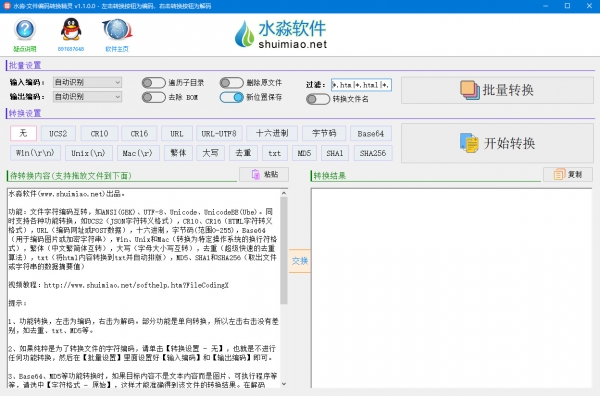Click the source text vertical scrollbar
This screenshot has width=600, height=396.
284,288
